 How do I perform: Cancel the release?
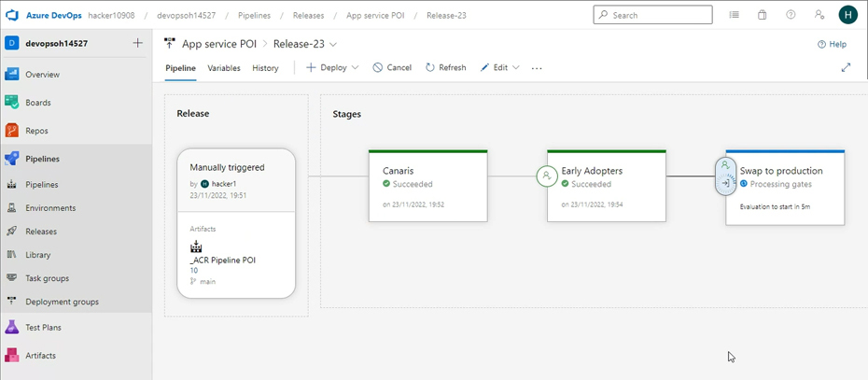tap(392, 67)
